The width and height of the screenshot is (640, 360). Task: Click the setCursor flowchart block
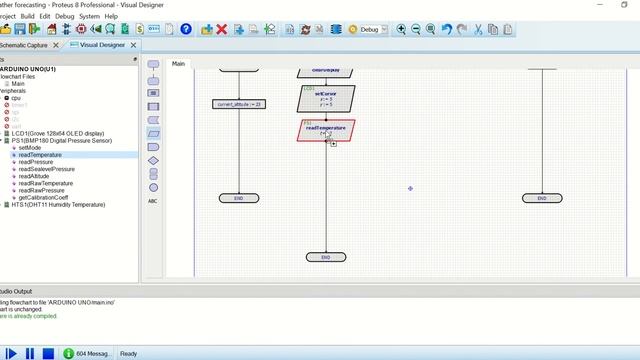click(x=326, y=99)
